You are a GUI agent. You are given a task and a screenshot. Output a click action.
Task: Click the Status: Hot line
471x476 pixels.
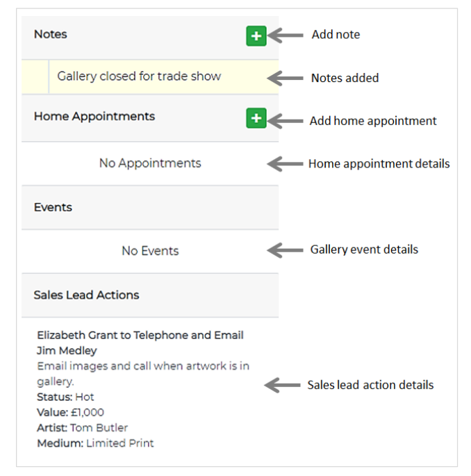click(x=65, y=397)
